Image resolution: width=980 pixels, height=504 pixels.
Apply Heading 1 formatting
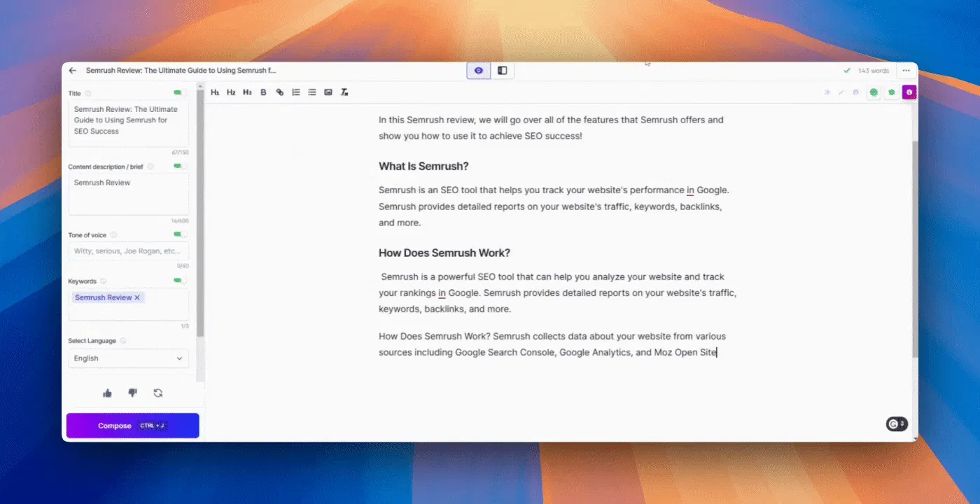coord(215,92)
